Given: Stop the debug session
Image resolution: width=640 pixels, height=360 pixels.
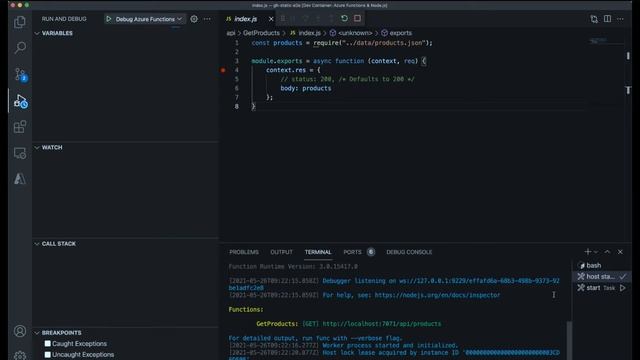Looking at the screenshot, I should tap(358, 18).
